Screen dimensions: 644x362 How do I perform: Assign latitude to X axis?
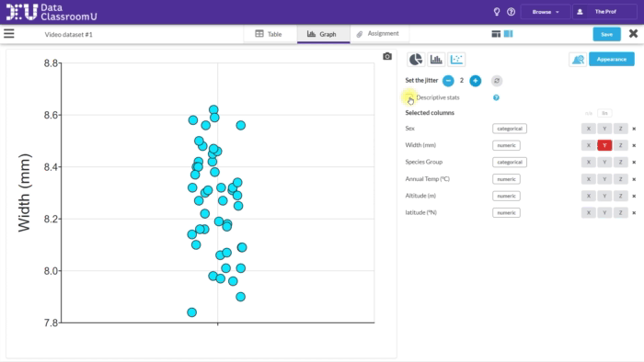click(x=589, y=213)
